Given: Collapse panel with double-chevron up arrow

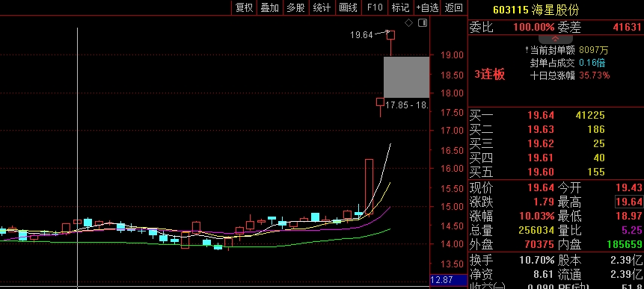Looking at the screenshot, I should [x=555, y=39].
